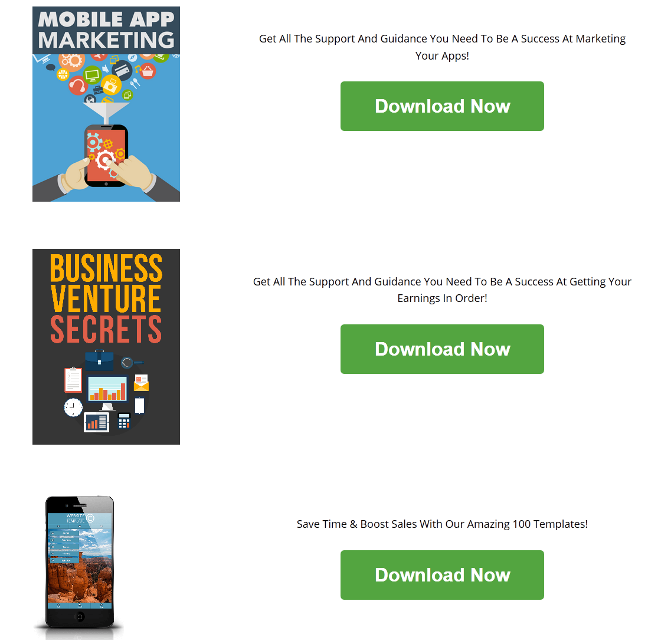Click the calculator icon on Business cover
648x644 pixels.
(124, 421)
